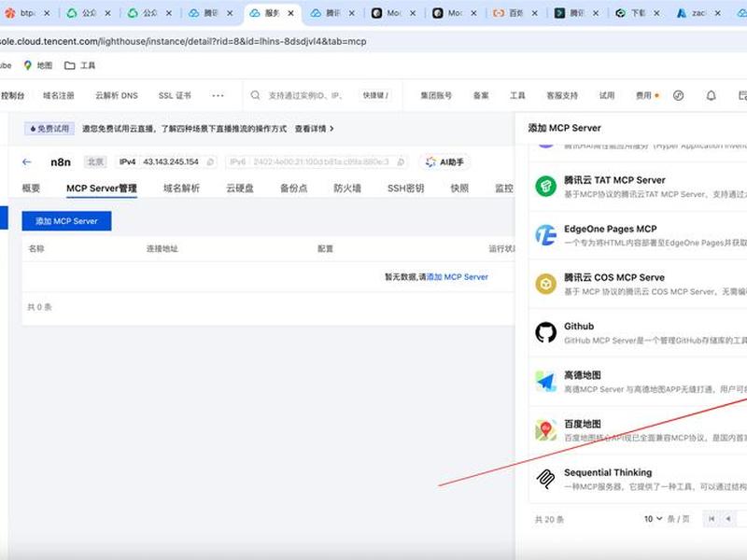
Task: Select the 腾讯云 COS MCP Server icon
Action: pyautogui.click(x=546, y=284)
